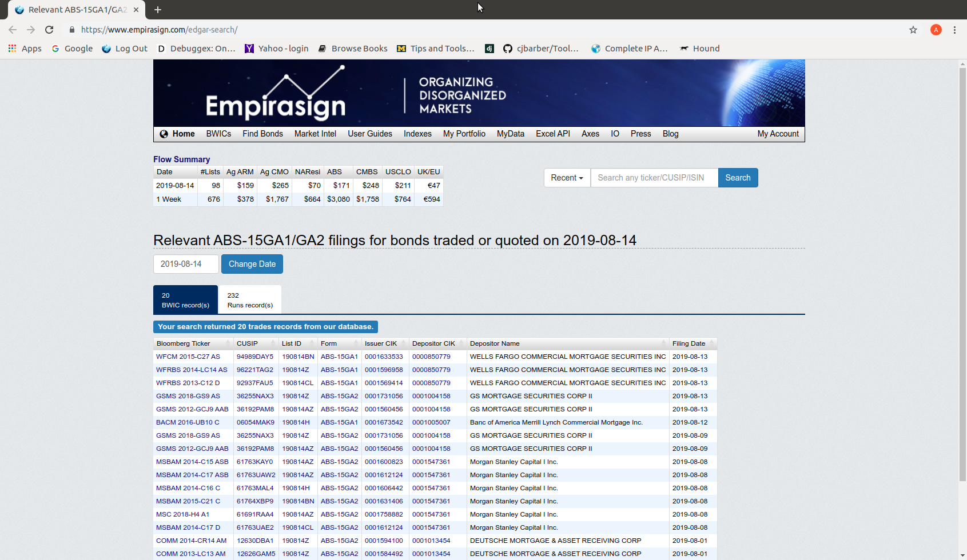This screenshot has width=967, height=560.
Task: Open the BWICs menu item
Action: (218, 134)
